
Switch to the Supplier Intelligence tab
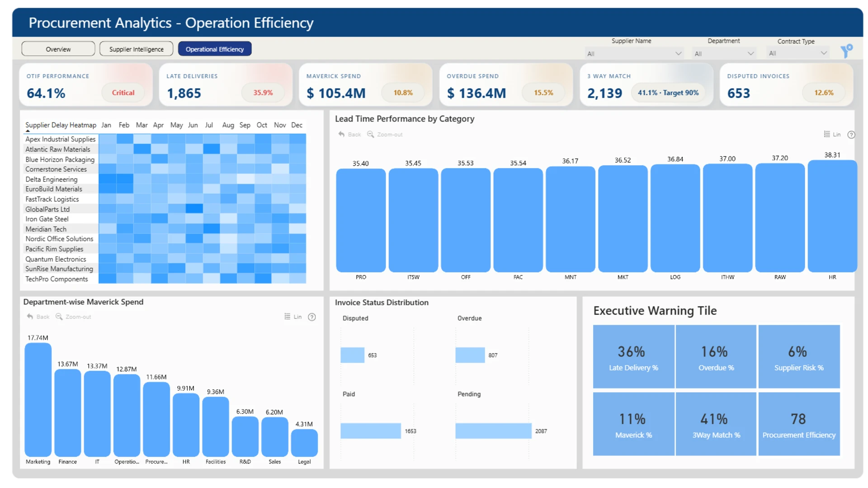[x=137, y=49]
